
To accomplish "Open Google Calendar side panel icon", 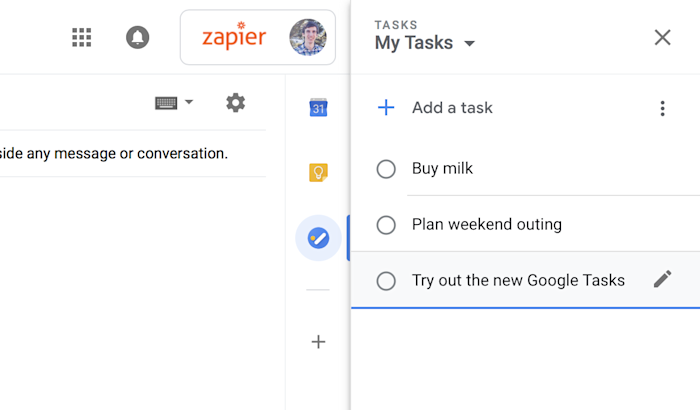I will tap(318, 108).
